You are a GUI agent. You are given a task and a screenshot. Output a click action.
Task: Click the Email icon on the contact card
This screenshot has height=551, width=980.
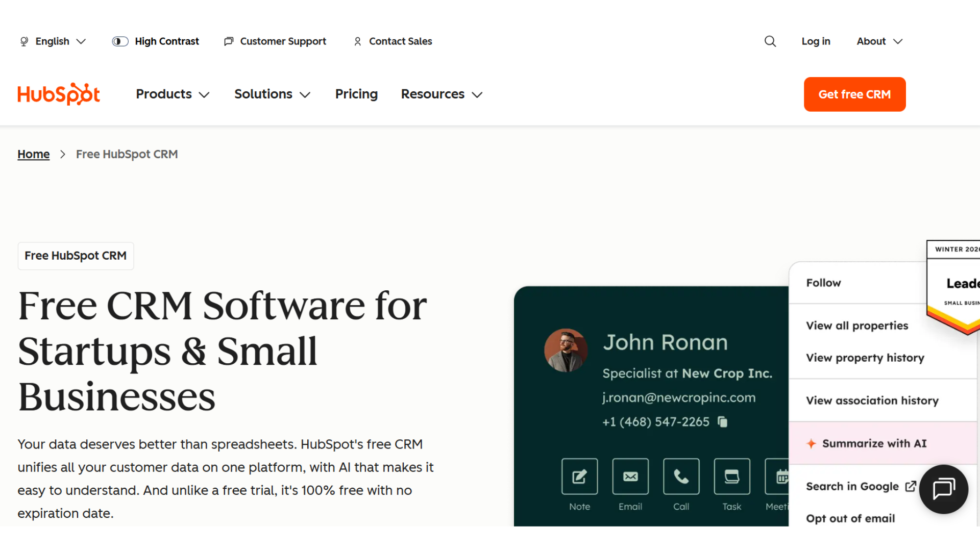[x=630, y=477]
